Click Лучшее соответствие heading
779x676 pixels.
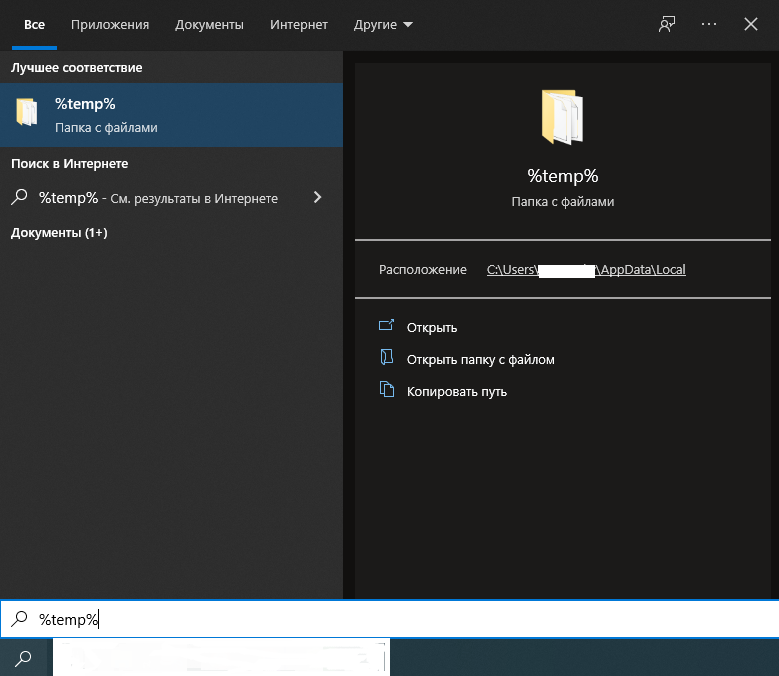(x=77, y=68)
